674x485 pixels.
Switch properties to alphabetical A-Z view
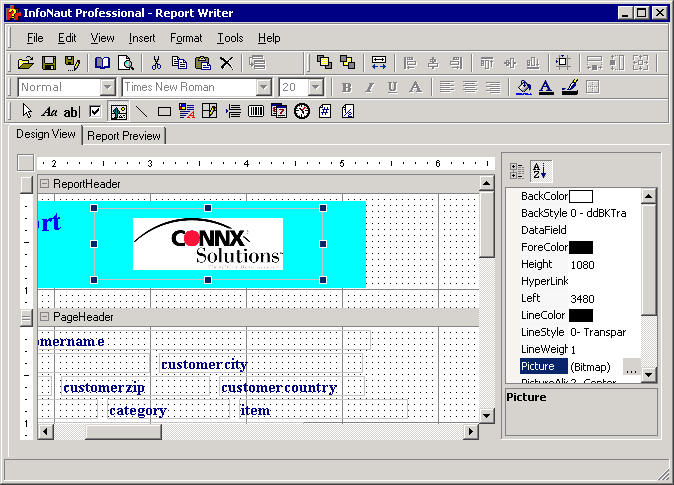pyautogui.click(x=540, y=171)
